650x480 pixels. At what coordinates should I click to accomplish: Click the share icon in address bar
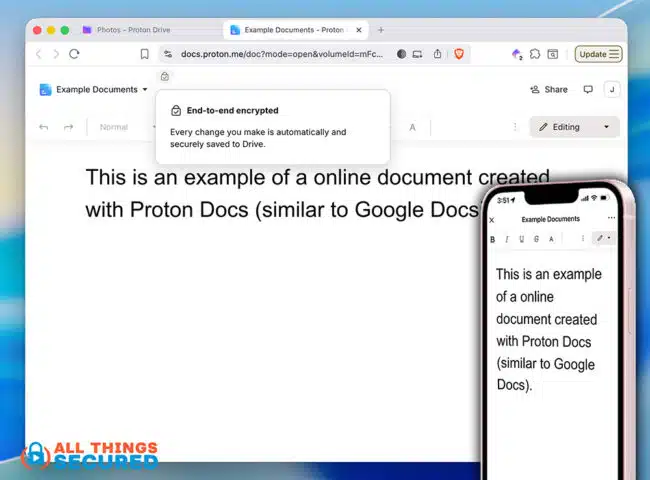[437, 54]
